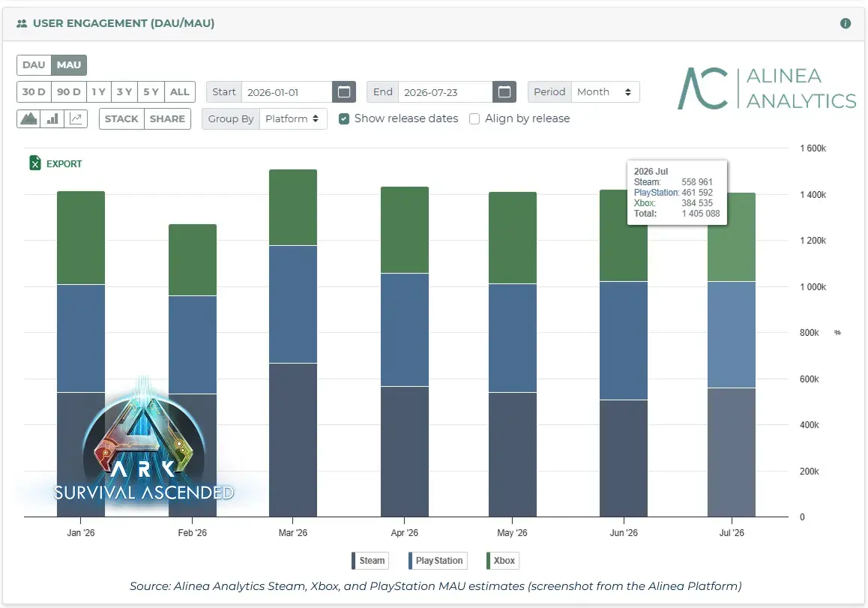Switch chart to area chart view
Screen dimensions: 868x608
[x=28, y=118]
